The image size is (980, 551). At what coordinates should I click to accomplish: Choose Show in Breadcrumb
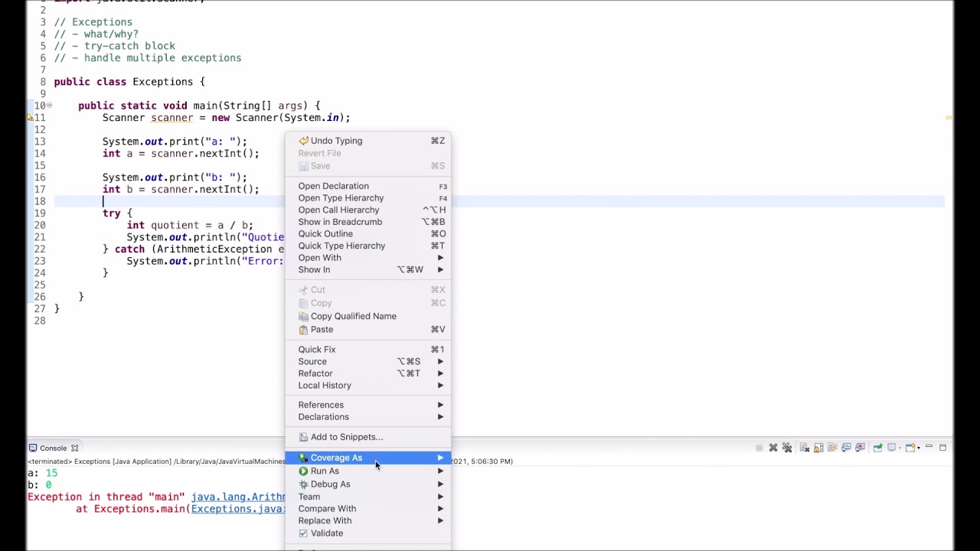pyautogui.click(x=368, y=222)
